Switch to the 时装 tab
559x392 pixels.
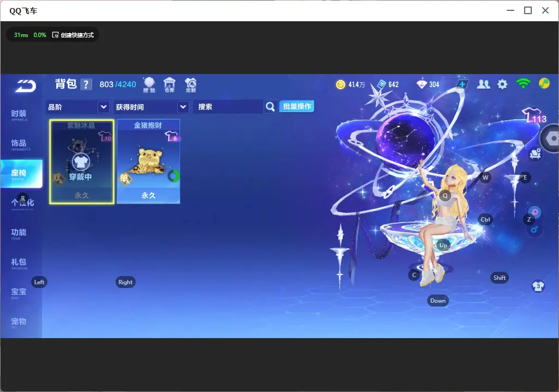[x=19, y=114]
